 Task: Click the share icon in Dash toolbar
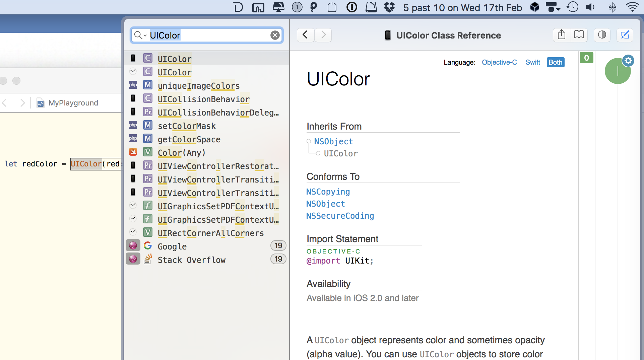pyautogui.click(x=562, y=35)
